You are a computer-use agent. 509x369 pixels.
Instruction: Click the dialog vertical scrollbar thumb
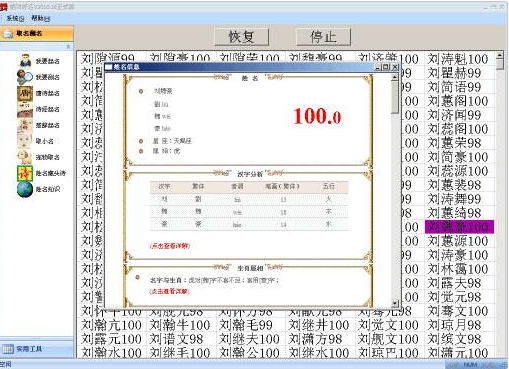pos(395,97)
